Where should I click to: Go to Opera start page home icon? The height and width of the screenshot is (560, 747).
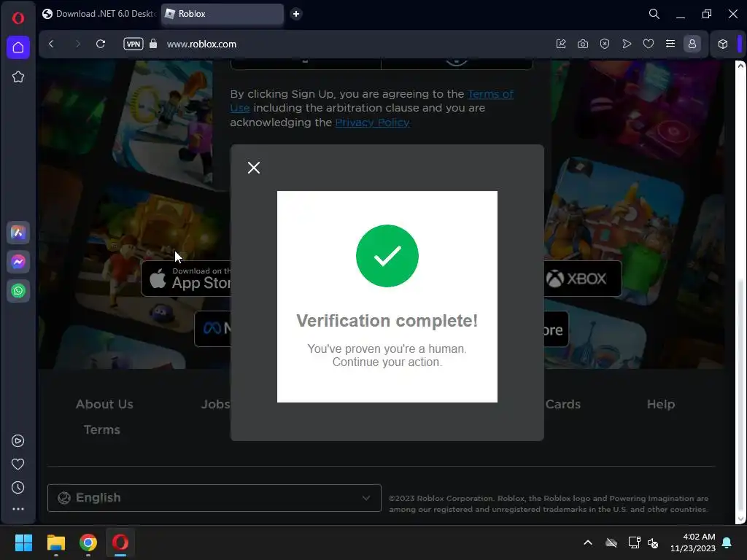[x=18, y=47]
